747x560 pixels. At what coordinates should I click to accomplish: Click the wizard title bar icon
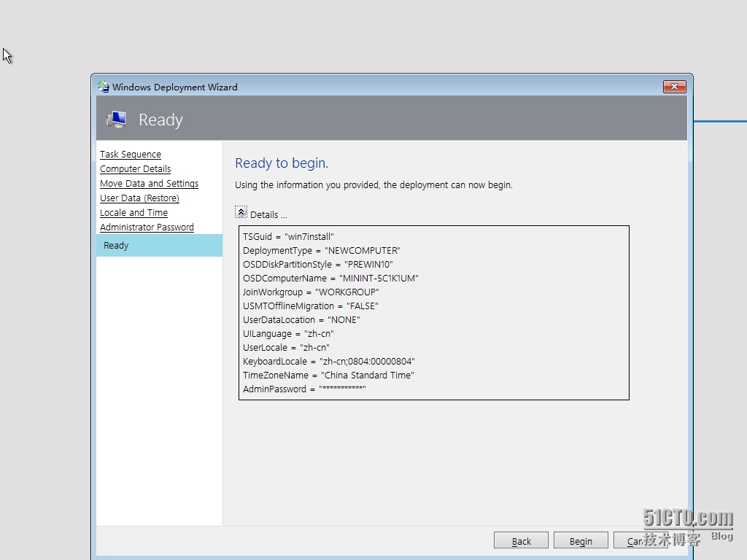(x=104, y=87)
